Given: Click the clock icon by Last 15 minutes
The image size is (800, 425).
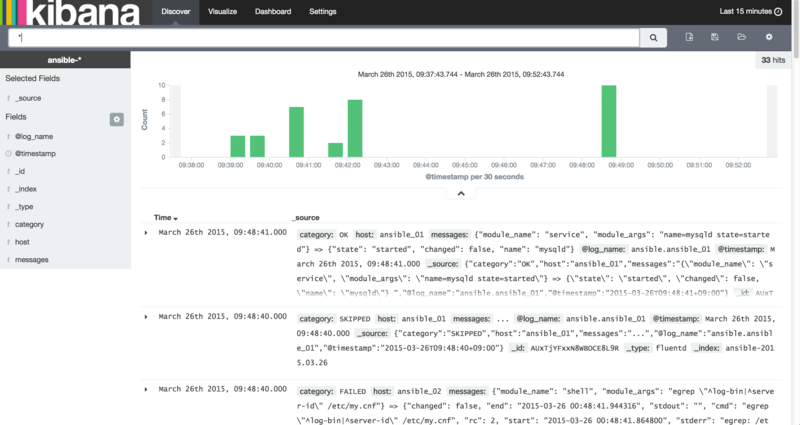Looking at the screenshot, I should click(x=778, y=12).
